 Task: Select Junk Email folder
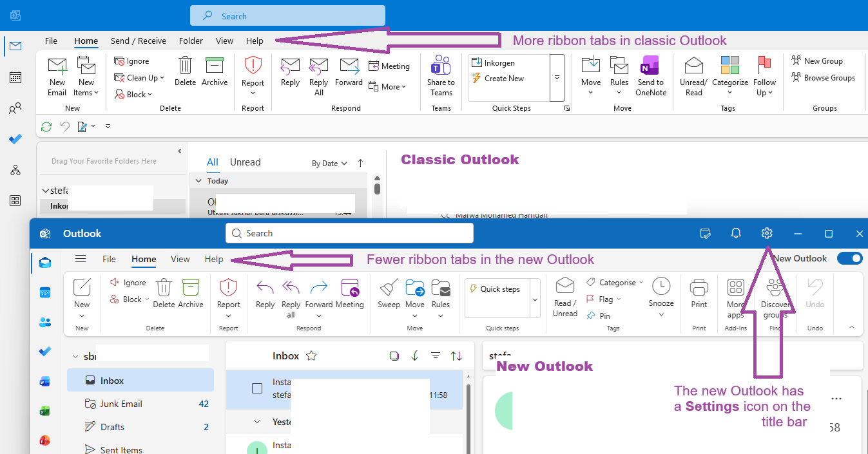[140, 404]
